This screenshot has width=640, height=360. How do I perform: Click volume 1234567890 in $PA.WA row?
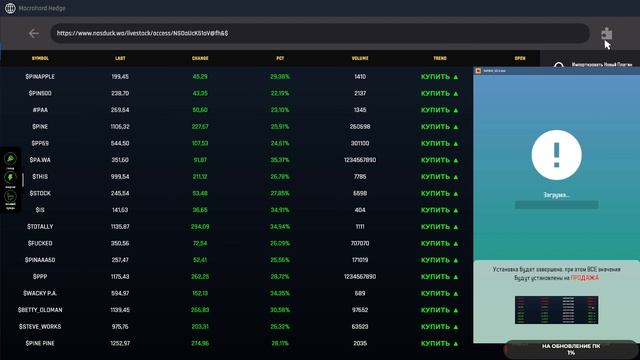coord(360,160)
